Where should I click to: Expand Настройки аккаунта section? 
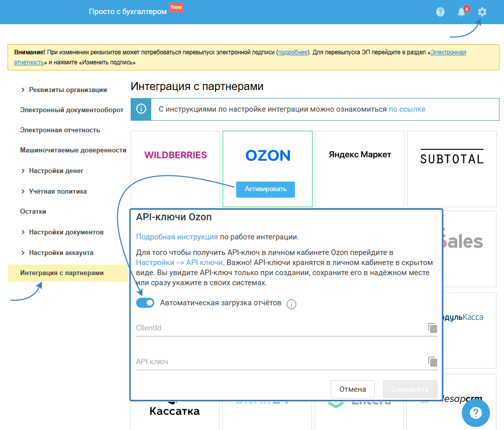point(57,252)
